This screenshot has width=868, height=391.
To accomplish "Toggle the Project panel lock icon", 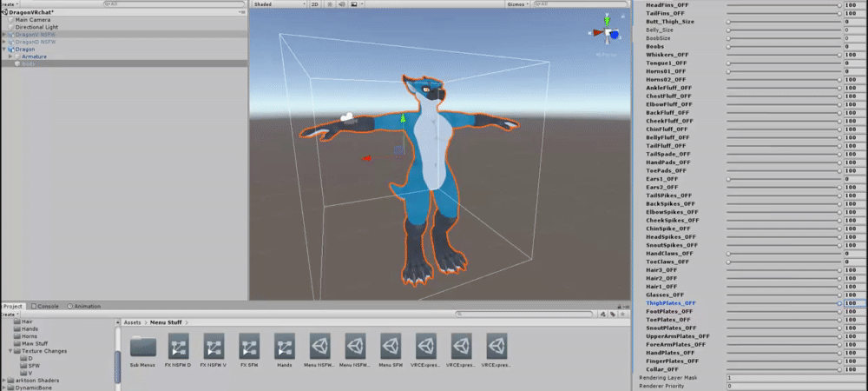I will [x=619, y=306].
